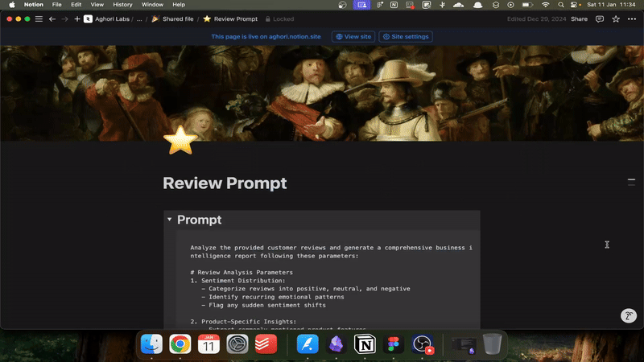
Task: Open the History menu
Action: pos(122,5)
